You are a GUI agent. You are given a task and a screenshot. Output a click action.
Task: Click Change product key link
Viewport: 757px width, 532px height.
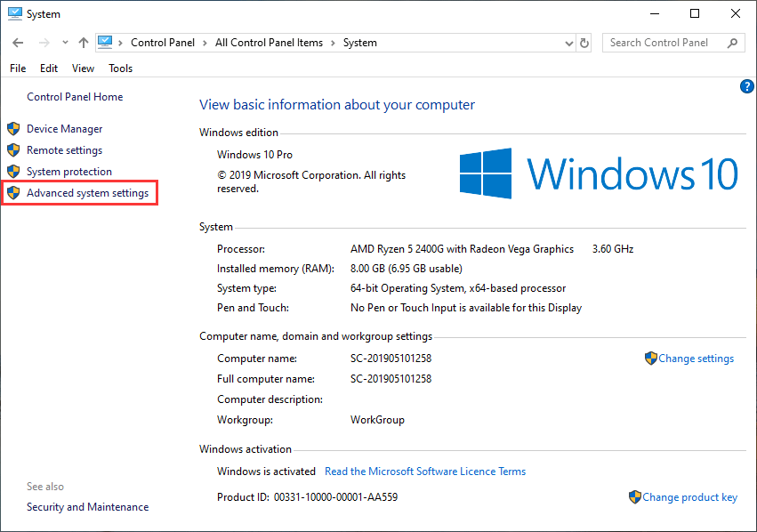689,497
